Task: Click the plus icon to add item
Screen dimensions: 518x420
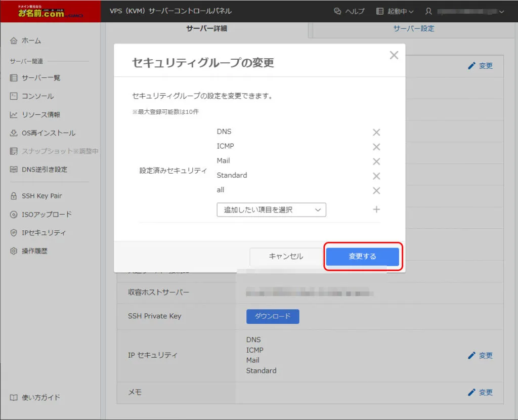Action: (x=376, y=209)
